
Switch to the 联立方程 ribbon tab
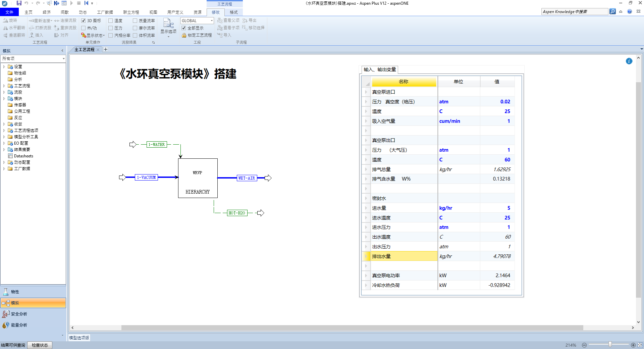coord(131,12)
